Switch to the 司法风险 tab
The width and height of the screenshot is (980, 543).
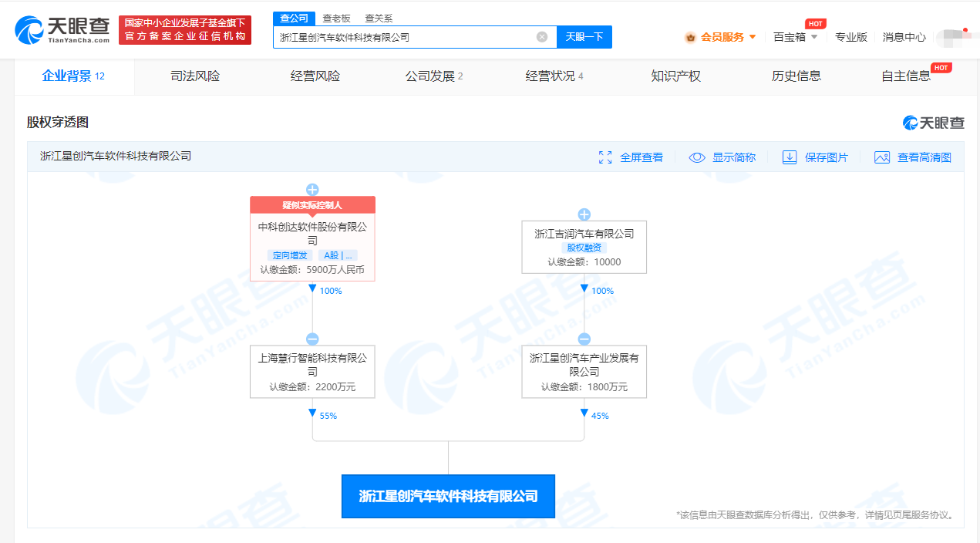[x=195, y=76]
